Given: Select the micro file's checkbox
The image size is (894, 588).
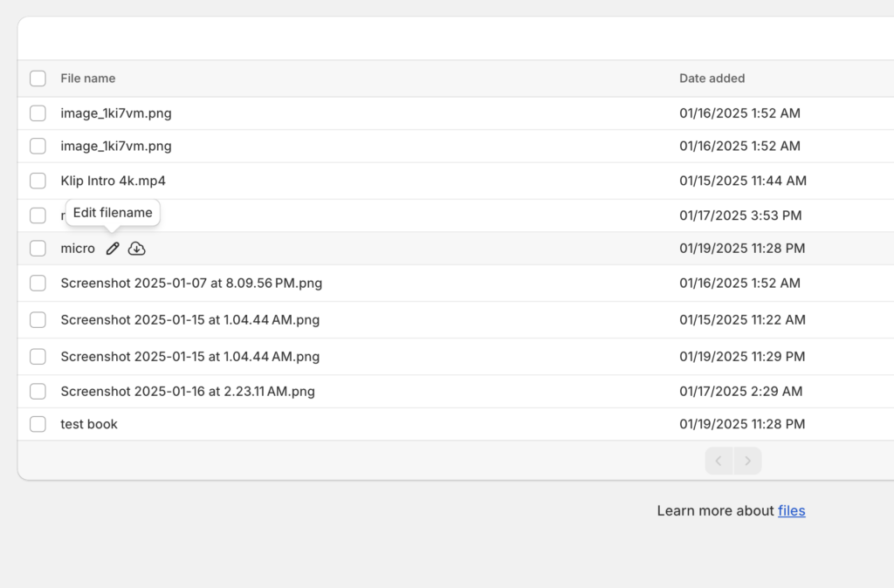Looking at the screenshot, I should point(38,249).
